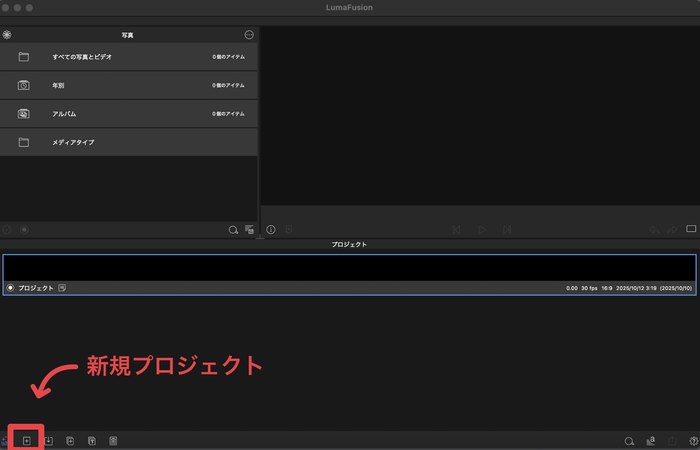Select the black project thumbnail
The width and height of the screenshot is (700, 450).
click(349, 267)
